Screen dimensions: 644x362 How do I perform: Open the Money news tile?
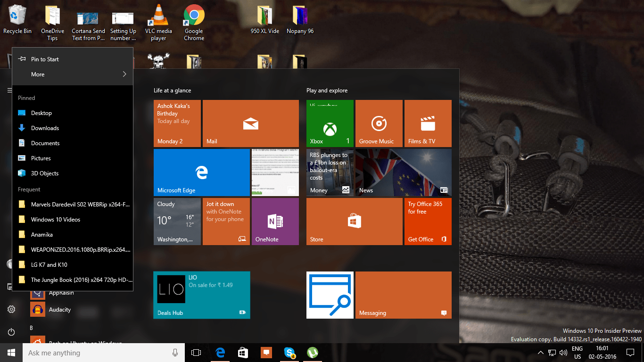tap(330, 173)
